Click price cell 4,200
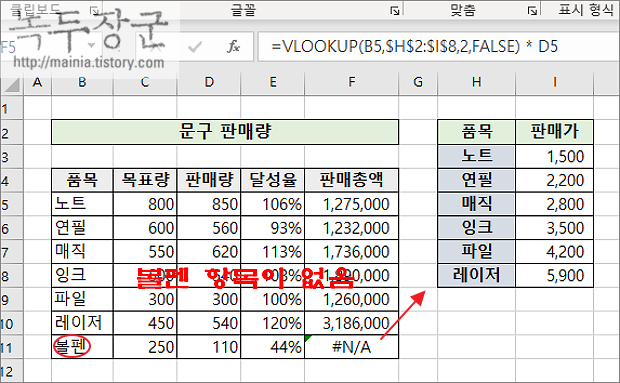Viewport: 620px width, 383px height. [x=555, y=252]
